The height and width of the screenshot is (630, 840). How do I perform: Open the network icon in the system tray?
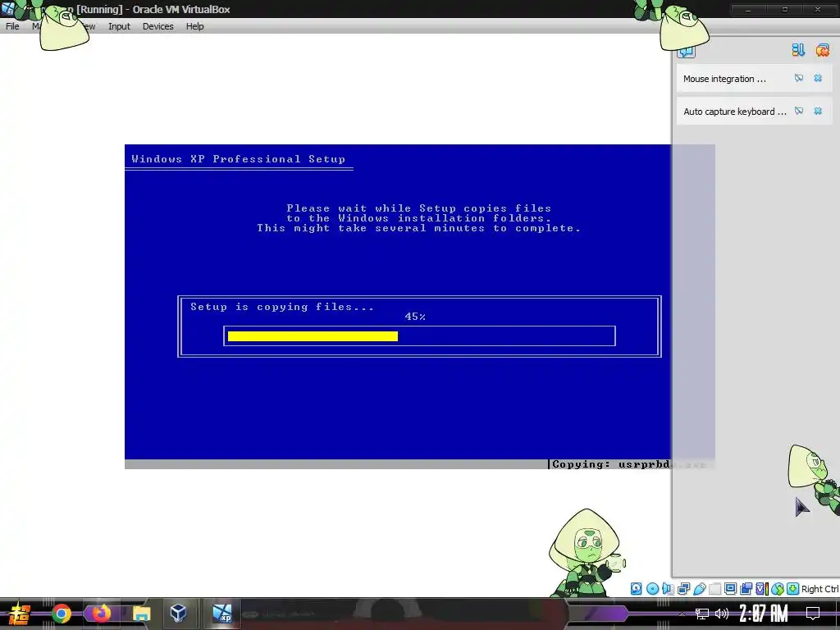tap(702, 614)
